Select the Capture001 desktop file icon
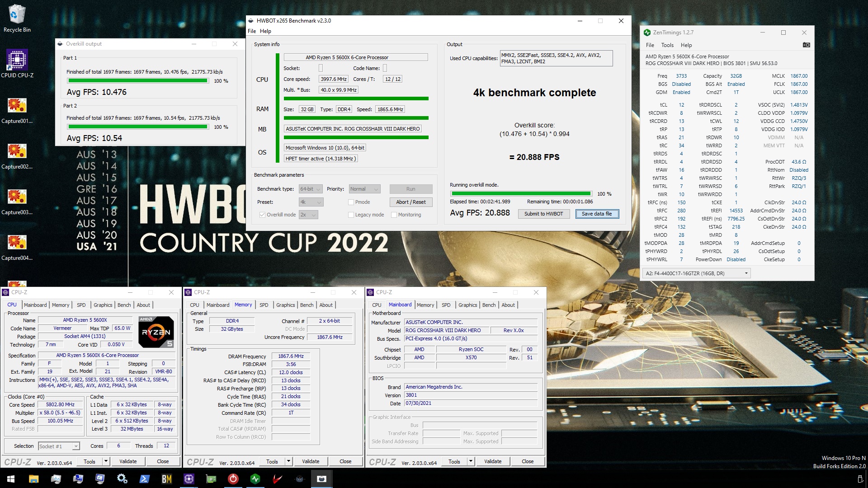The image size is (868, 488). tap(17, 111)
